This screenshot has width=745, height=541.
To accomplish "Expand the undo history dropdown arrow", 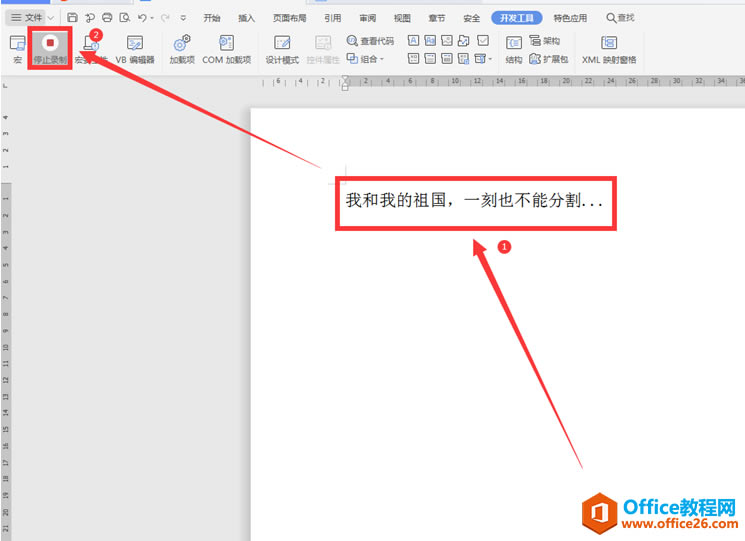I will (x=152, y=18).
